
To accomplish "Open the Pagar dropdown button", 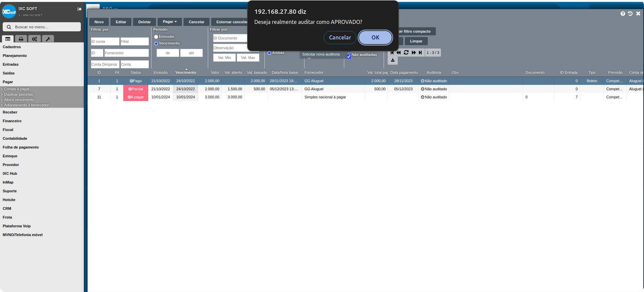I will [170, 22].
